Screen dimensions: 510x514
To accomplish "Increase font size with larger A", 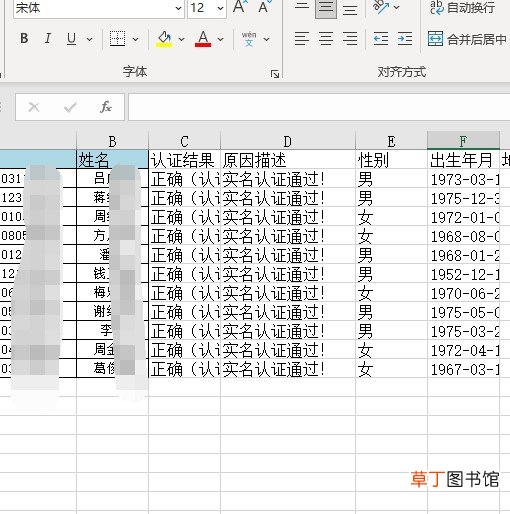I will pyautogui.click(x=240, y=7).
